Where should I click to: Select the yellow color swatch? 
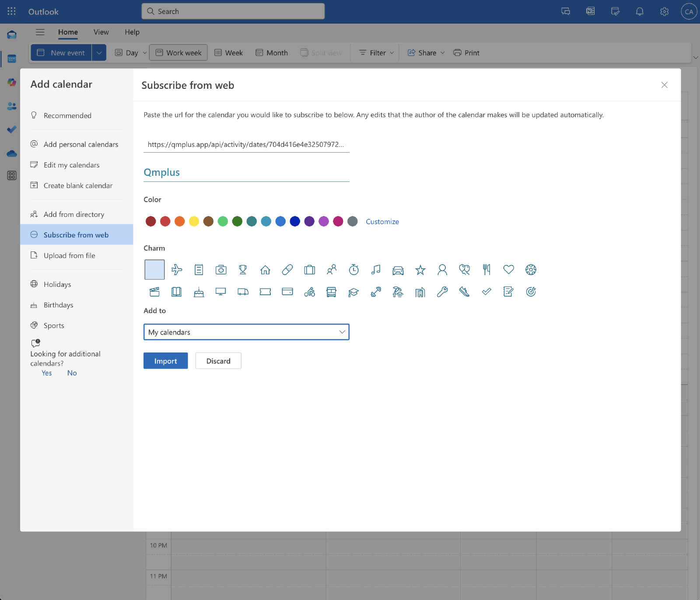[x=194, y=222]
